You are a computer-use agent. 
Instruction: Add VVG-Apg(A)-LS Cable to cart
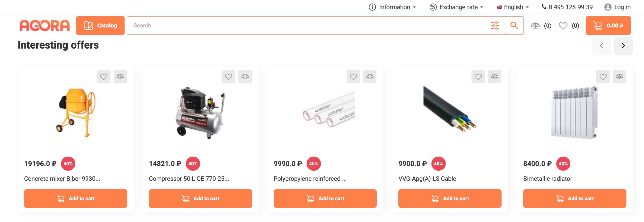point(450,198)
